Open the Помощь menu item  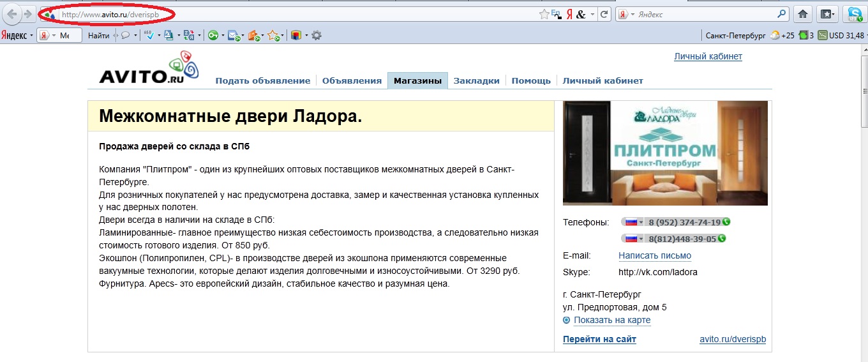531,80
